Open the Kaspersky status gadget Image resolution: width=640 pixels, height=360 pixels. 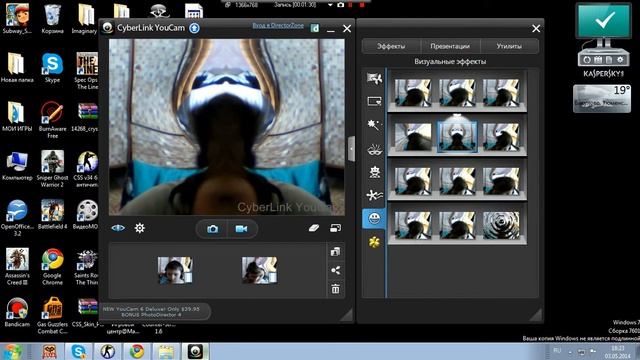pos(603,40)
